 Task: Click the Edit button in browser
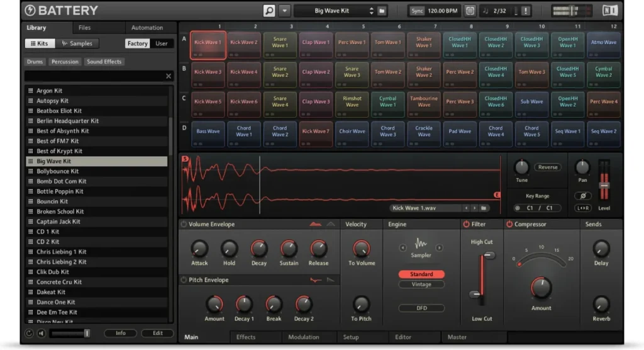(x=158, y=333)
